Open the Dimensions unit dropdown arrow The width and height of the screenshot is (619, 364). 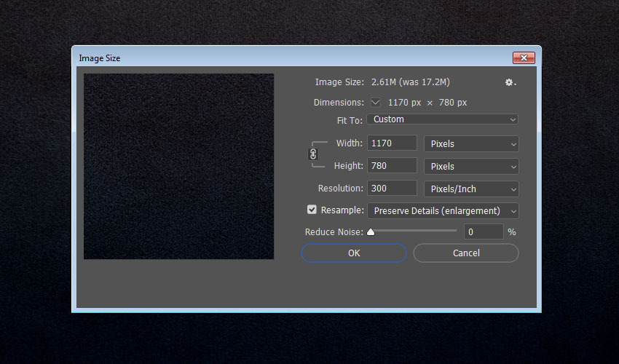[x=376, y=102]
